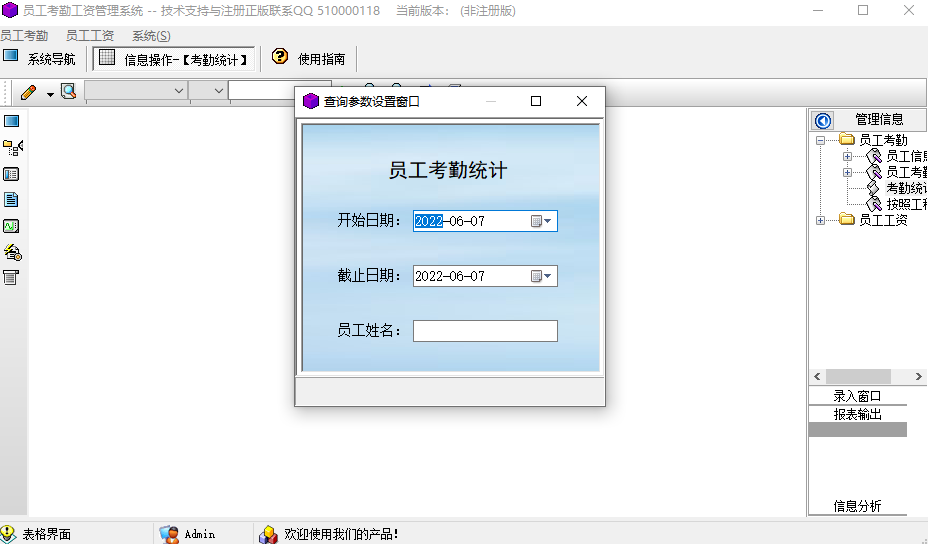Expand the 员工信息 tree node
The image size is (928, 544).
click(848, 156)
